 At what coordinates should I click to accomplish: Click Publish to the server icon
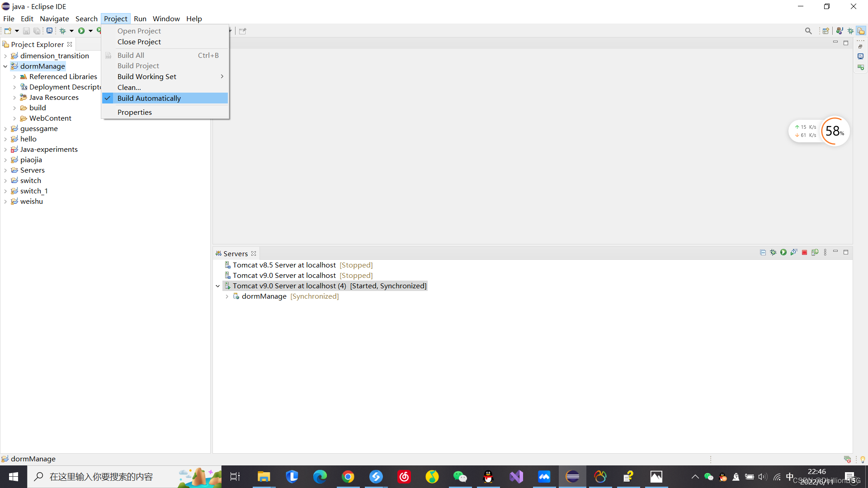point(815,253)
